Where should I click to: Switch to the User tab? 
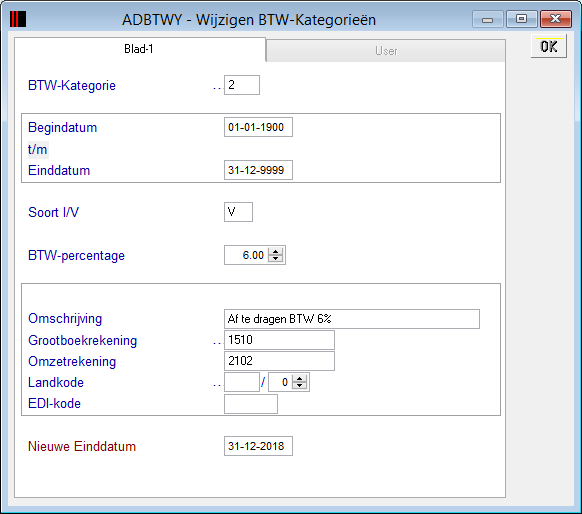coord(386,51)
